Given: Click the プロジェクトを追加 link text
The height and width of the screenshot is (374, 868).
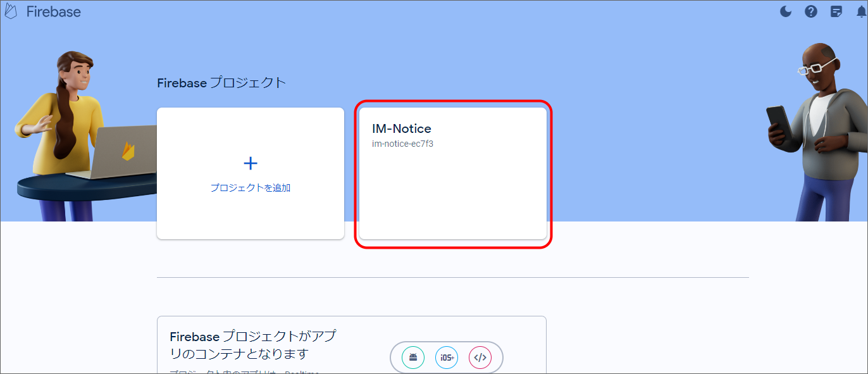Looking at the screenshot, I should [251, 188].
